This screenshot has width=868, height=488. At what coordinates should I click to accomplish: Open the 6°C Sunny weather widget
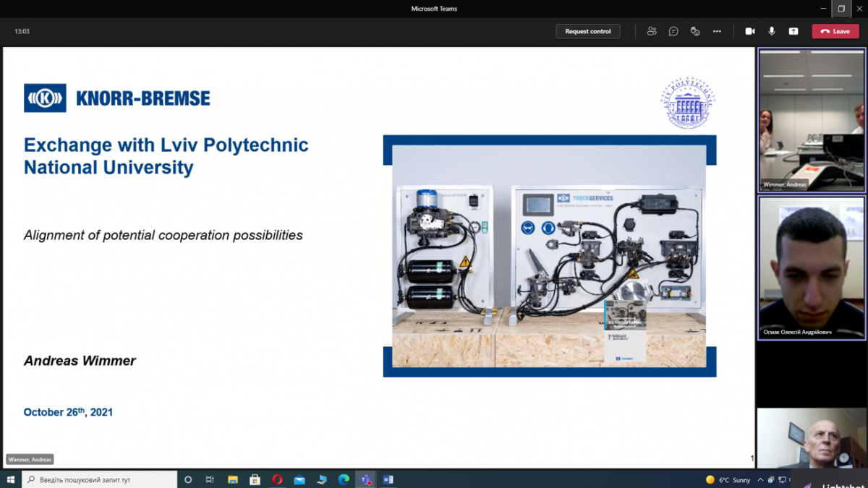728,480
